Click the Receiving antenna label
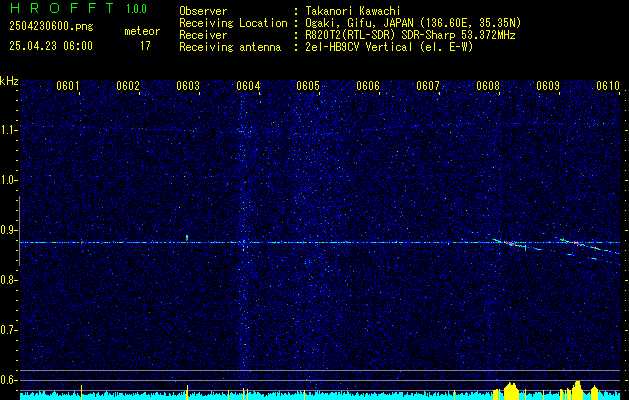Viewport: 629px width, 400px height. click(x=230, y=47)
